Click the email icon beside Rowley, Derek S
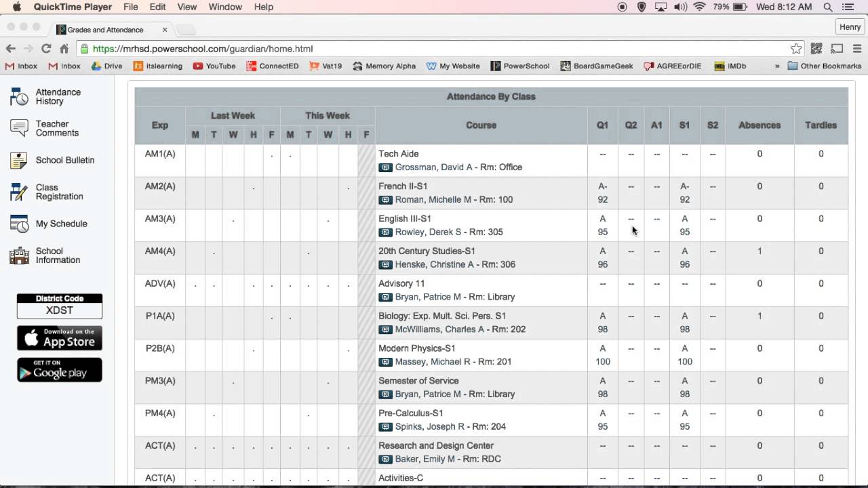The image size is (868, 488). pyautogui.click(x=385, y=232)
